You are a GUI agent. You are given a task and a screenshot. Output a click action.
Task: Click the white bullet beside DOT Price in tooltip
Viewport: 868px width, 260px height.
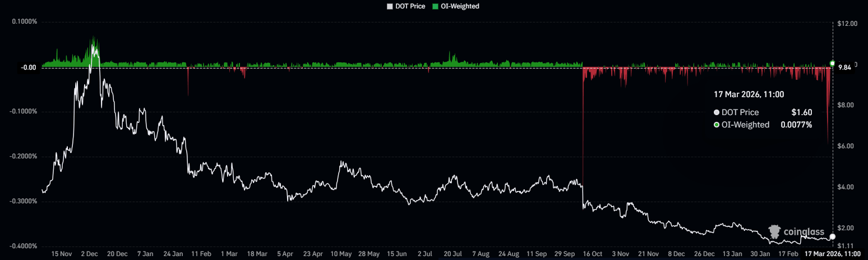[717, 112]
